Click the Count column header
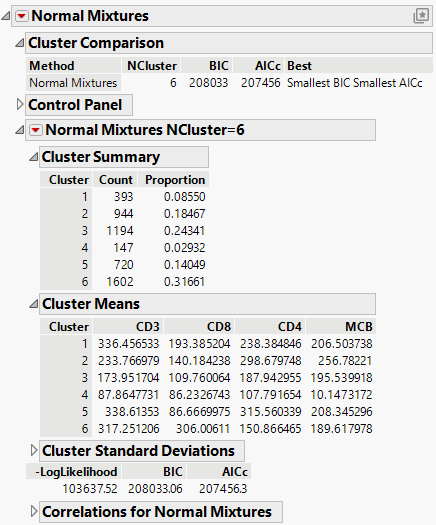436x525 pixels. (116, 180)
